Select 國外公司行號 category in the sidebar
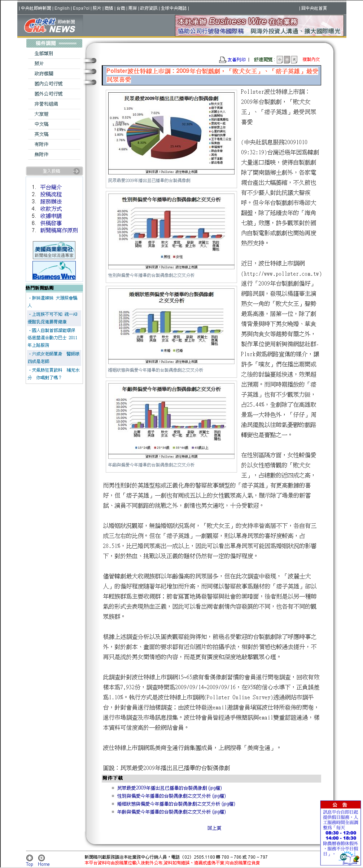 click(x=48, y=94)
